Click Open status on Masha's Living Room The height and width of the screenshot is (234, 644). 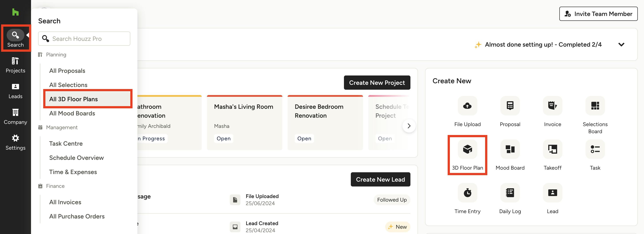224,139
